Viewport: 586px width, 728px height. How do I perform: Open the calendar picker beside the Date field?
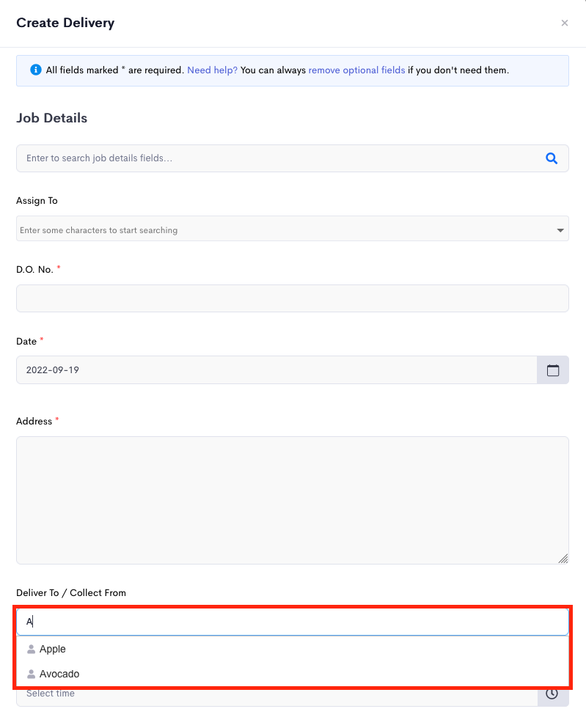click(x=552, y=370)
